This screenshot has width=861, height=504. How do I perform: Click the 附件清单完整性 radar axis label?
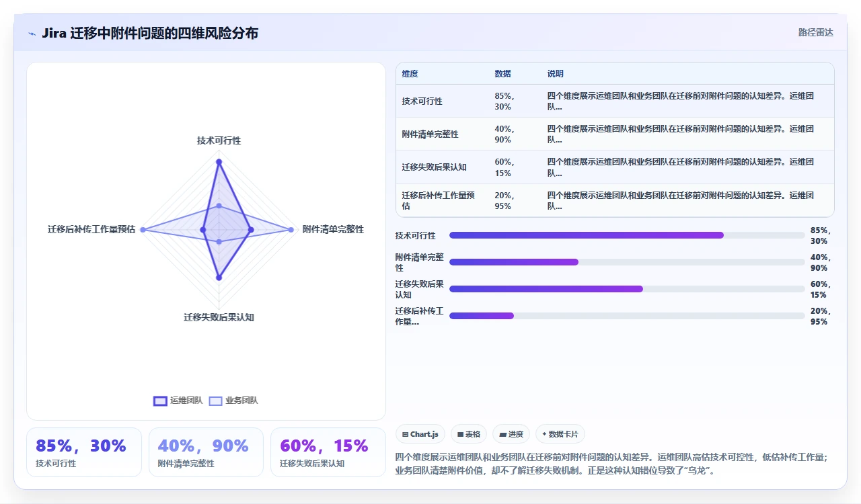(333, 229)
